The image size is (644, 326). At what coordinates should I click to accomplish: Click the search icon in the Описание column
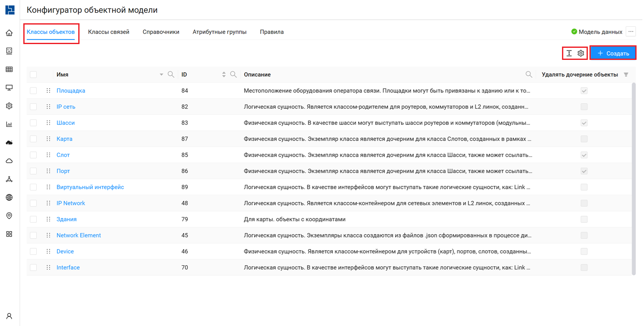[529, 74]
